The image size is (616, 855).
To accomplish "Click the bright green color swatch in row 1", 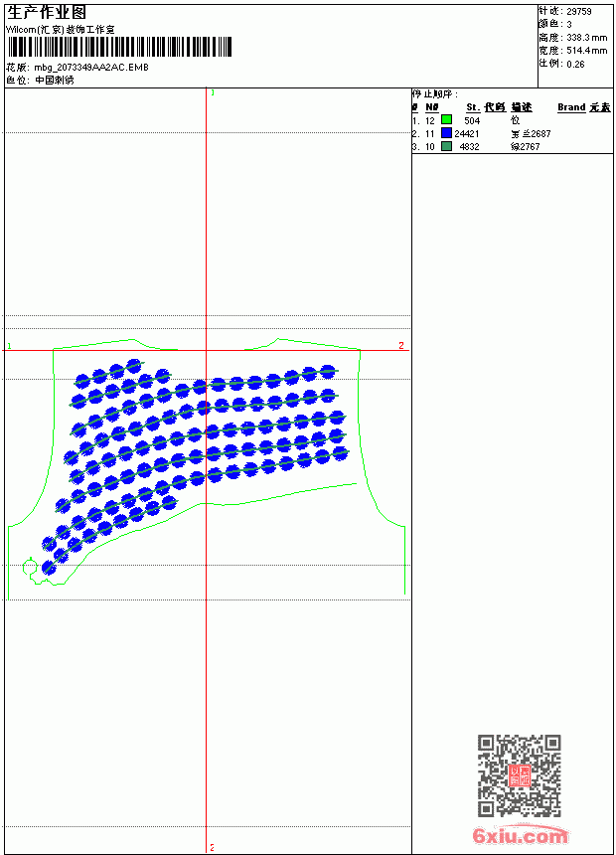I will pos(446,120).
